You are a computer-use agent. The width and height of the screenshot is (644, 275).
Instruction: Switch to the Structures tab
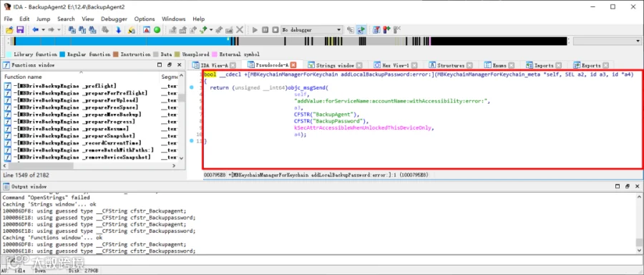(451, 65)
